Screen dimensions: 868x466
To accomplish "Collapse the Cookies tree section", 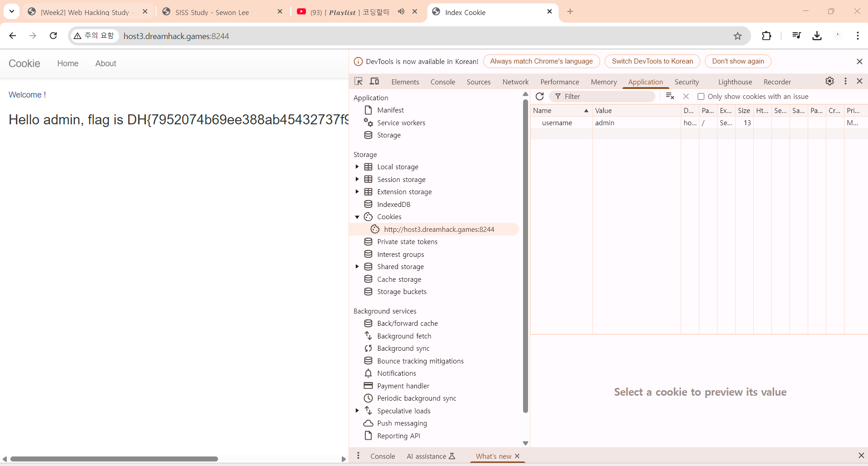I will tap(357, 217).
